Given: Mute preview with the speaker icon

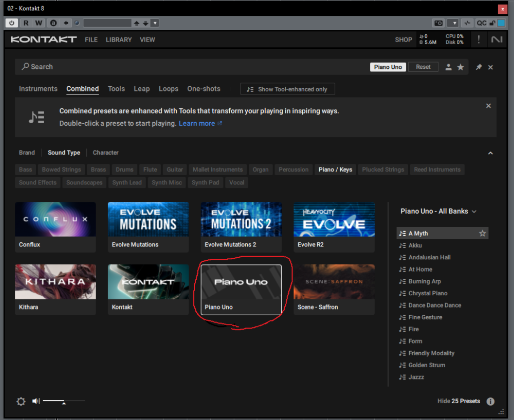Looking at the screenshot, I should point(36,401).
